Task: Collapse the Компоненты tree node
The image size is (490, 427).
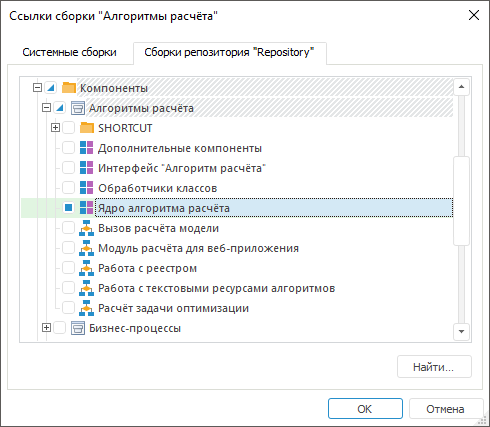Action: point(37,88)
